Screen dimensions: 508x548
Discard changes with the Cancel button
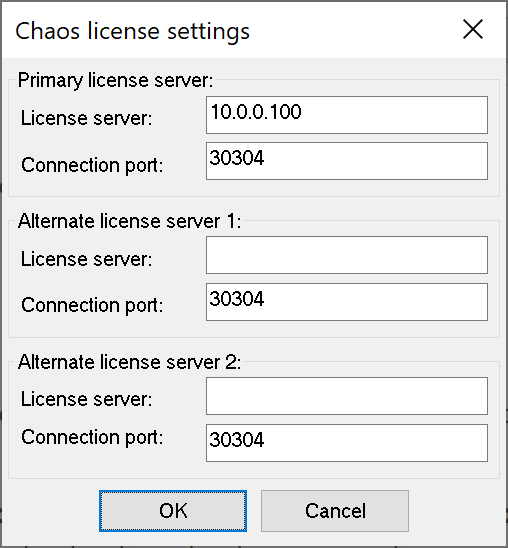[x=335, y=511]
